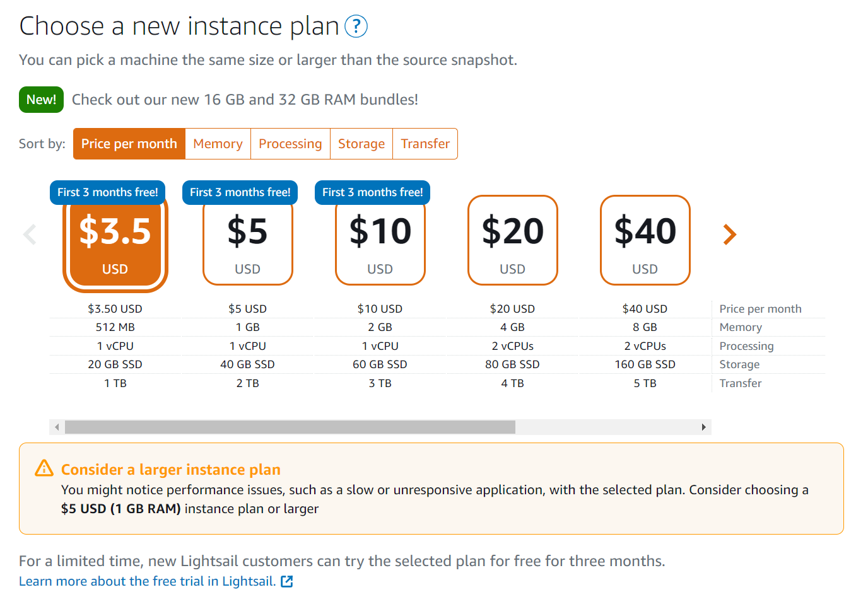
Task: Choose the $20 USD plan card
Action: tap(513, 240)
